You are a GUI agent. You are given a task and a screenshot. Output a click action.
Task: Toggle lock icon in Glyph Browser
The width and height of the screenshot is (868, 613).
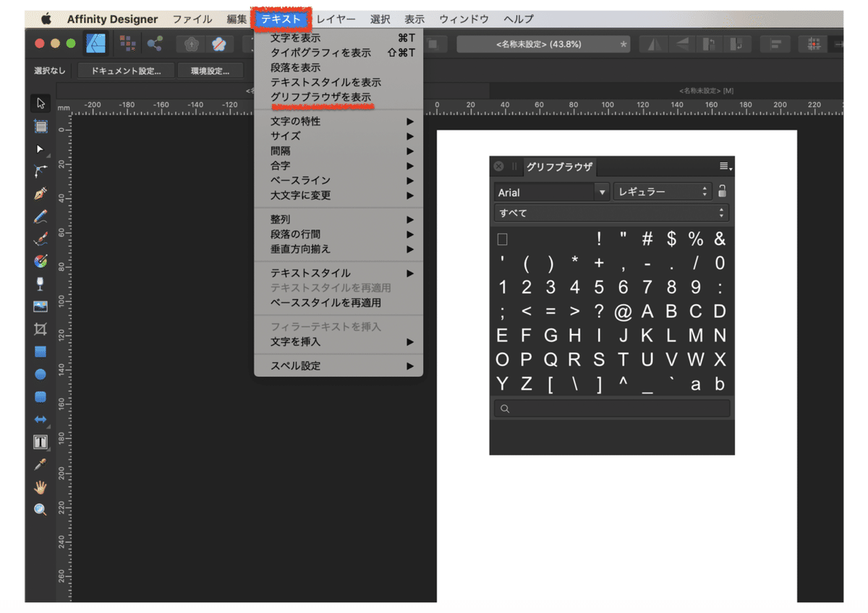point(721,192)
